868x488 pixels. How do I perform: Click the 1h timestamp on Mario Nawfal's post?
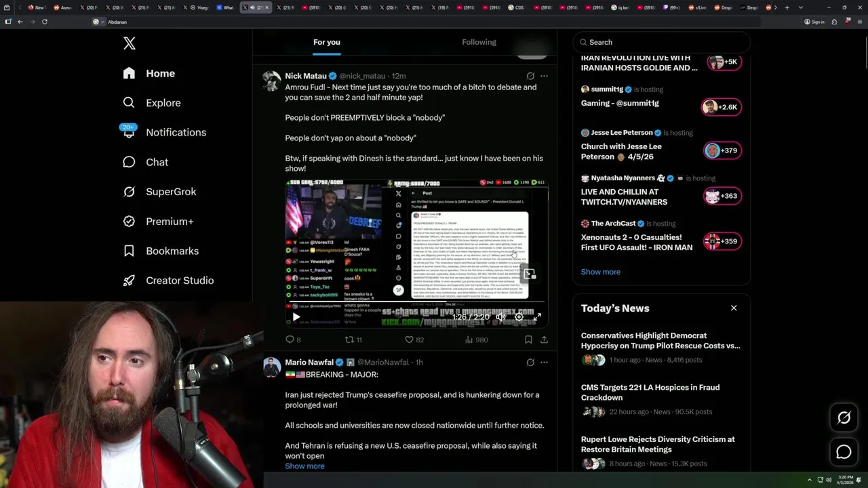point(419,363)
